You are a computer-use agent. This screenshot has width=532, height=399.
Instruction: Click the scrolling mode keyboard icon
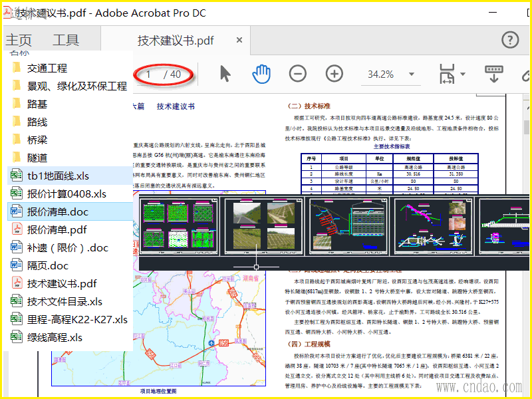[x=494, y=74]
